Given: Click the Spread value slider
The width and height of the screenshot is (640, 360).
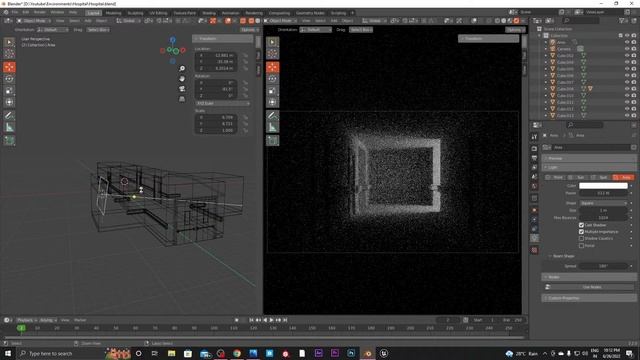Looking at the screenshot, I should (x=603, y=266).
